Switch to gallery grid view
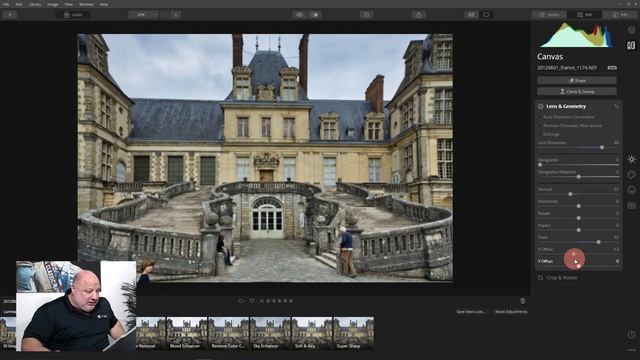Viewport: 640px width, 360px height. (x=471, y=15)
